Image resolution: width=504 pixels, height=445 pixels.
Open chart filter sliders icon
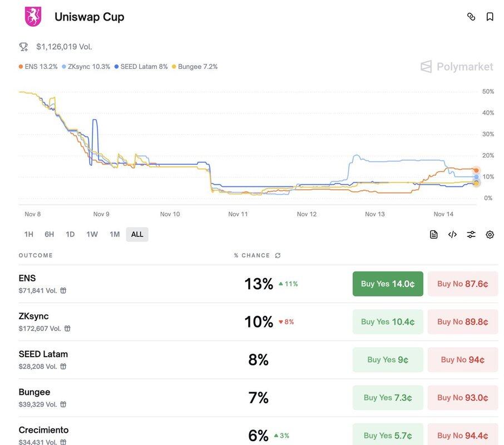click(x=471, y=235)
